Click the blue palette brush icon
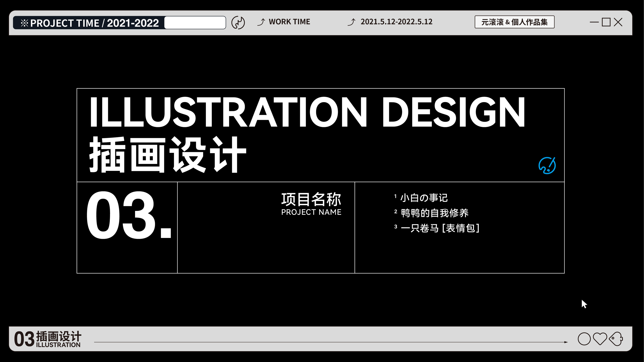 (547, 165)
